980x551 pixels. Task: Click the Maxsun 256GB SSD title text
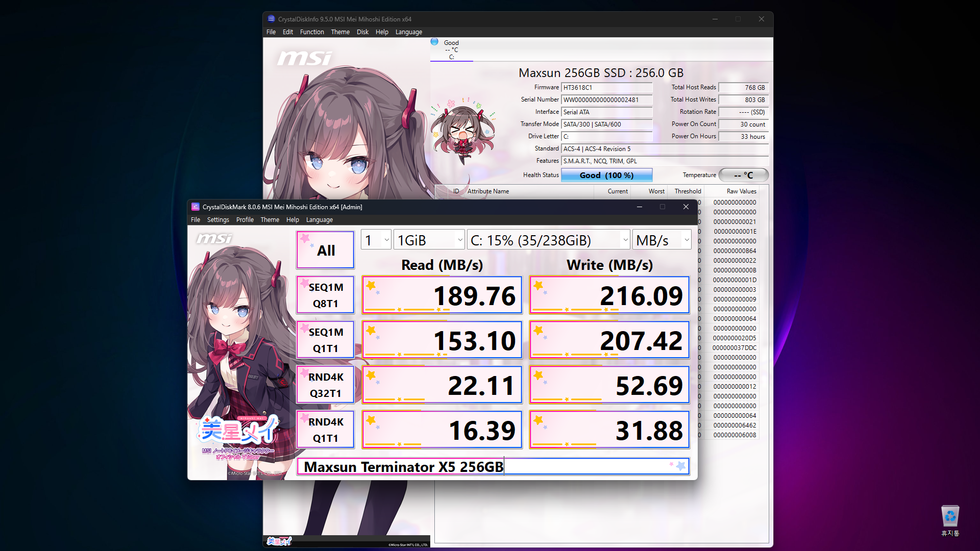(601, 73)
